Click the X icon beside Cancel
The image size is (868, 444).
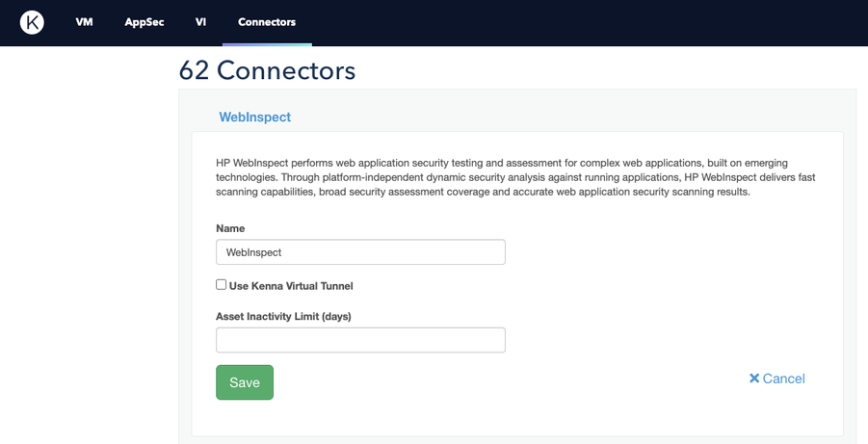pyautogui.click(x=754, y=379)
